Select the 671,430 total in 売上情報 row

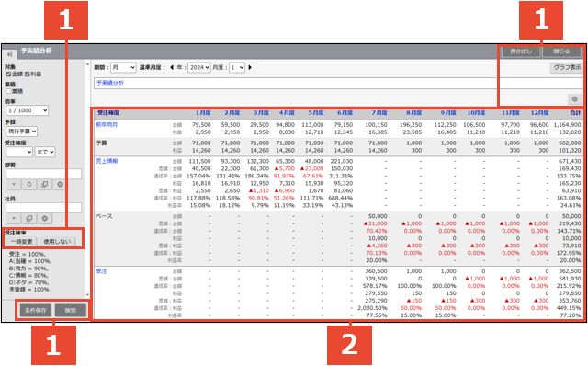point(570,161)
